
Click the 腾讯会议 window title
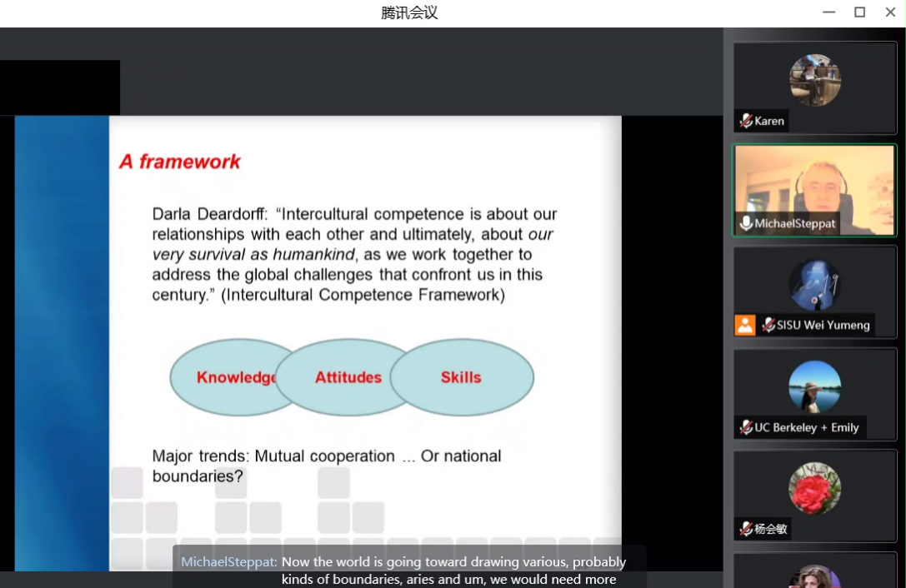(x=409, y=12)
